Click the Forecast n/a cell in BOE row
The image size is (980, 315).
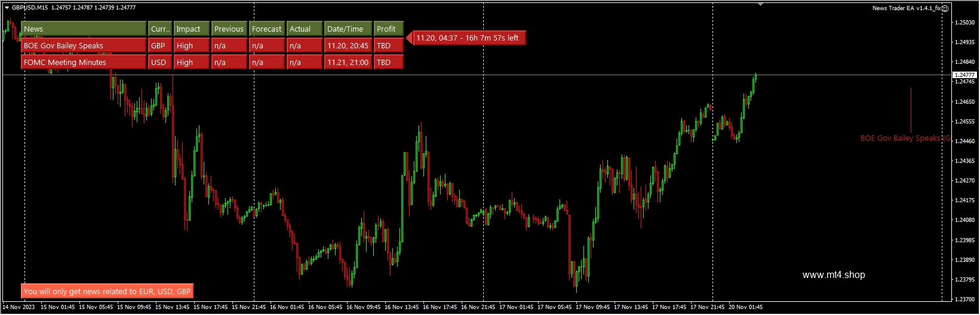pyautogui.click(x=266, y=45)
